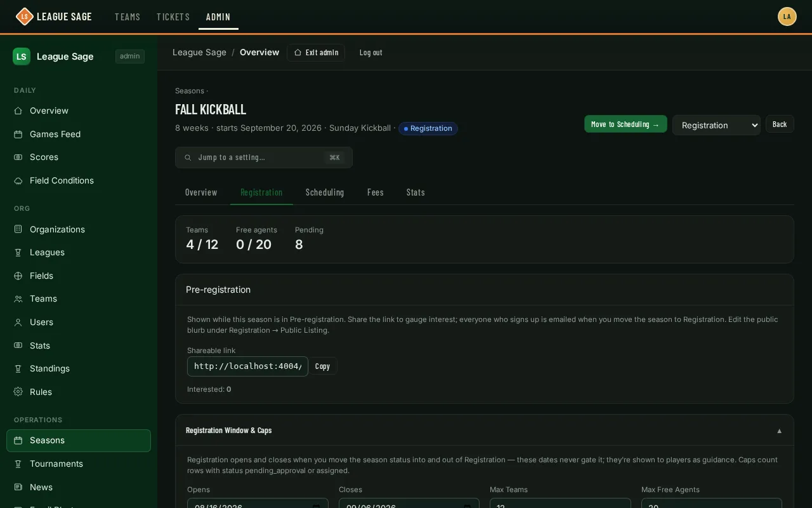
Task: Click the Scores icon in sidebar
Action: 18,157
